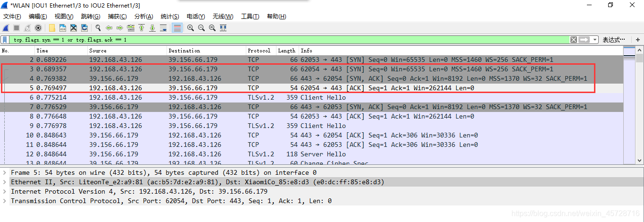
Task: Zoom out the main window text
Action: coord(201,28)
